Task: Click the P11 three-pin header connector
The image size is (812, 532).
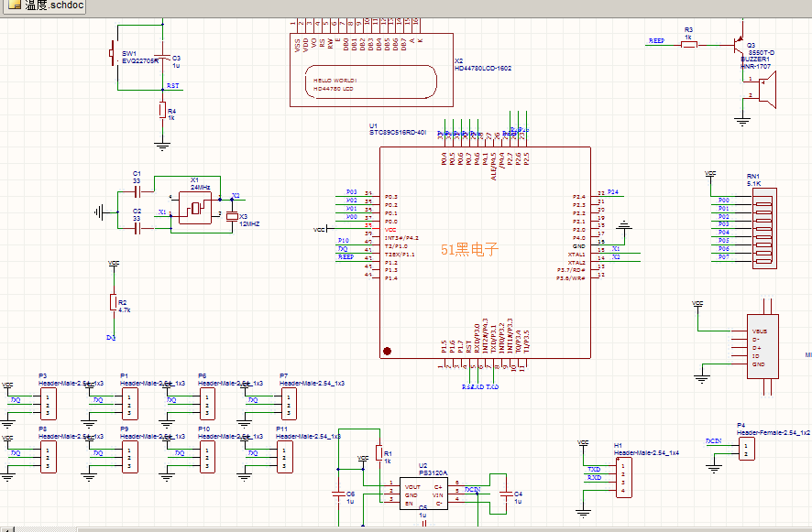Action: coord(286,453)
